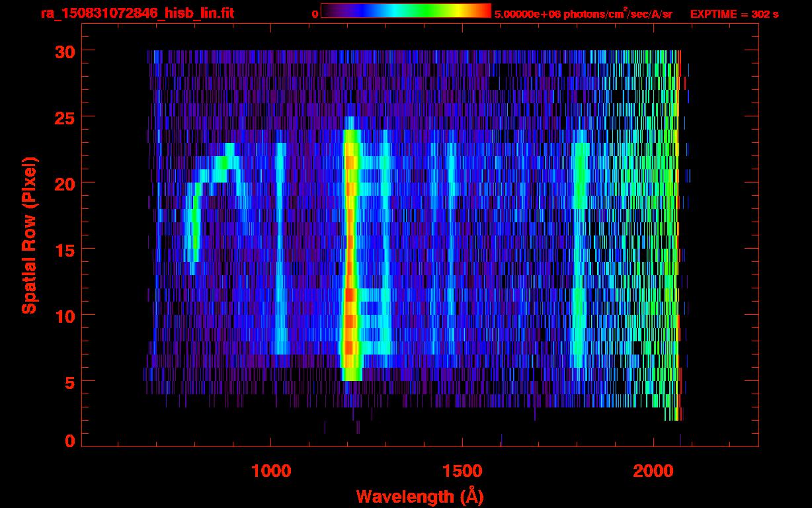Click the curved arc feature near 800 Å

[x=196, y=218]
